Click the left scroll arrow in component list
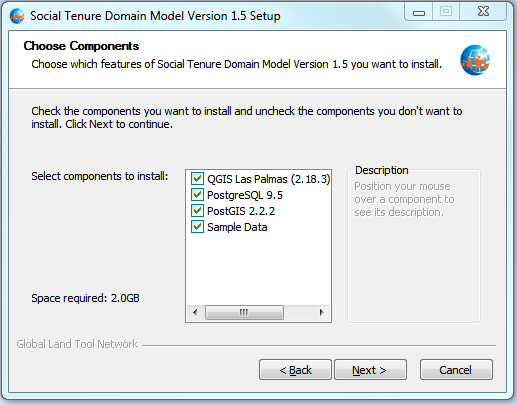This screenshot has width=517, height=405. 195,312
